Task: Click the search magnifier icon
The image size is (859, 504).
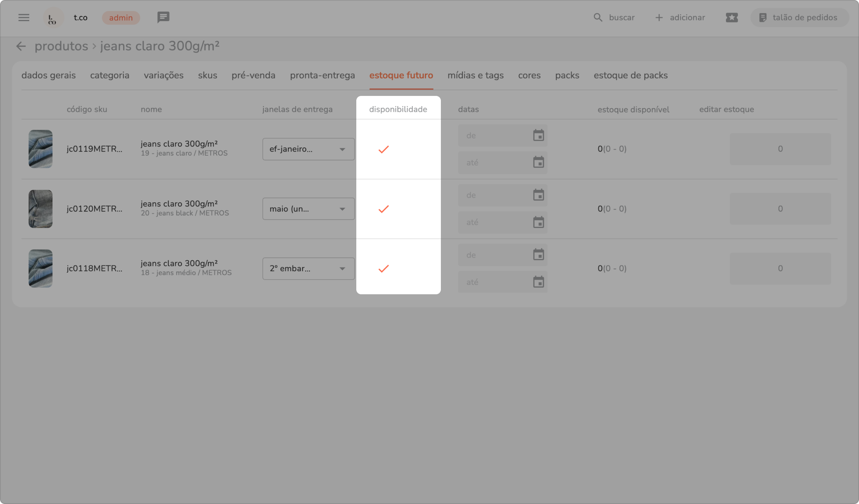Action: tap(597, 17)
